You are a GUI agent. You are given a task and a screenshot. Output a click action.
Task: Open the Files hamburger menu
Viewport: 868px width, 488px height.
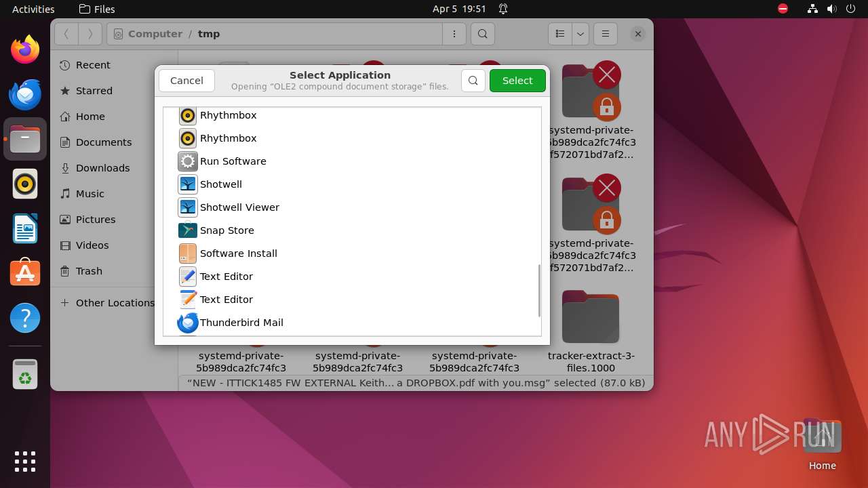[x=606, y=34]
